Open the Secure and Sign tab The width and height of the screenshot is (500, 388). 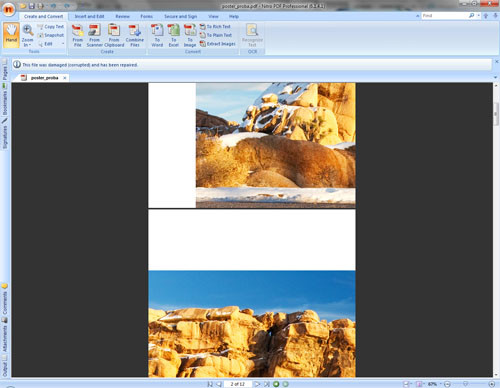pos(180,16)
